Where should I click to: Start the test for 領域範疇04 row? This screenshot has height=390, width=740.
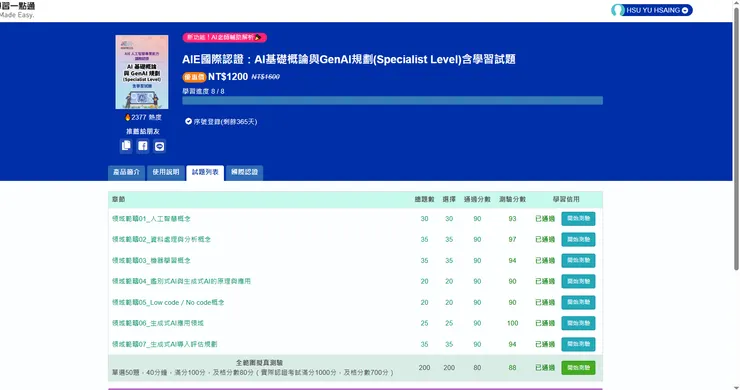(x=578, y=281)
